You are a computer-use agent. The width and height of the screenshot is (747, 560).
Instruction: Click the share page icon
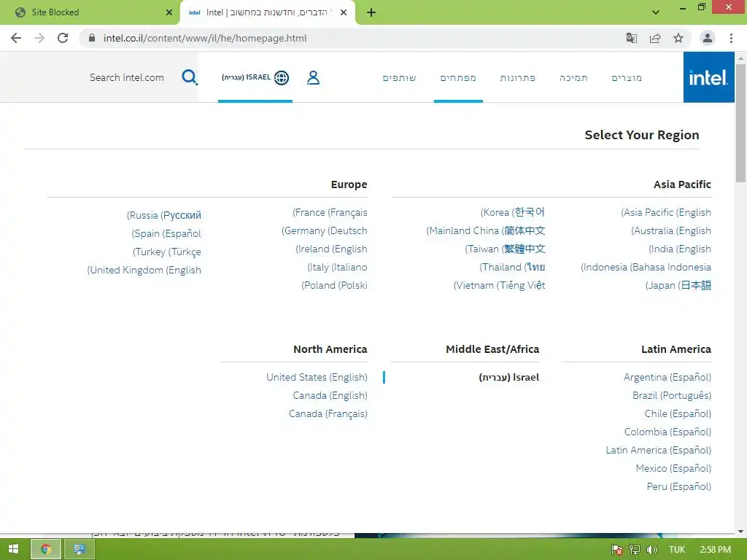pos(655,38)
